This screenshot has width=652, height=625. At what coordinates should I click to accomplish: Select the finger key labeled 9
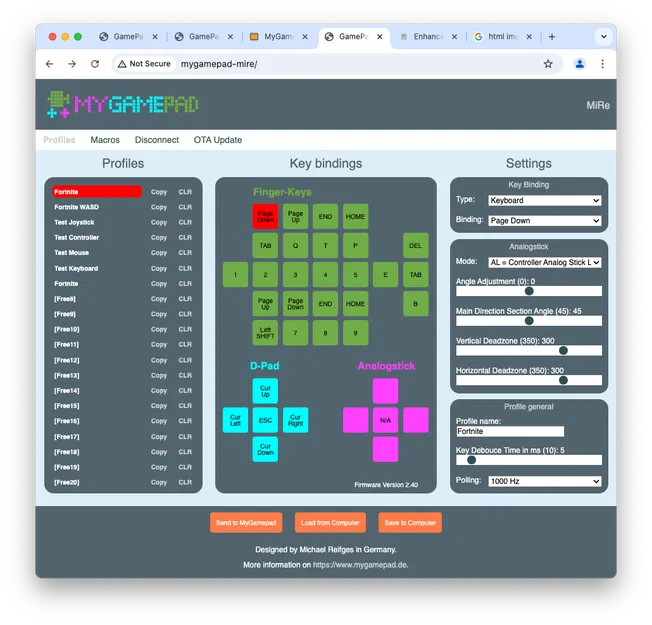coord(355,333)
